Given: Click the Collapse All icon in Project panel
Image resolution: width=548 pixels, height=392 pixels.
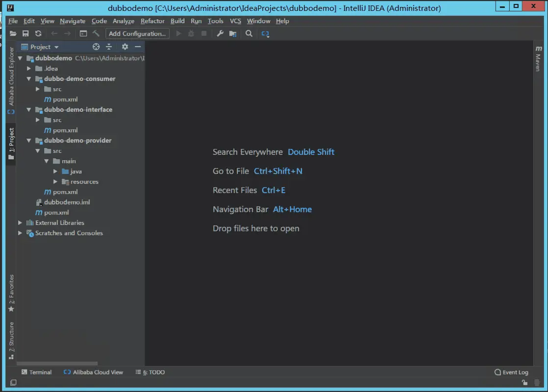Looking at the screenshot, I should click(109, 47).
